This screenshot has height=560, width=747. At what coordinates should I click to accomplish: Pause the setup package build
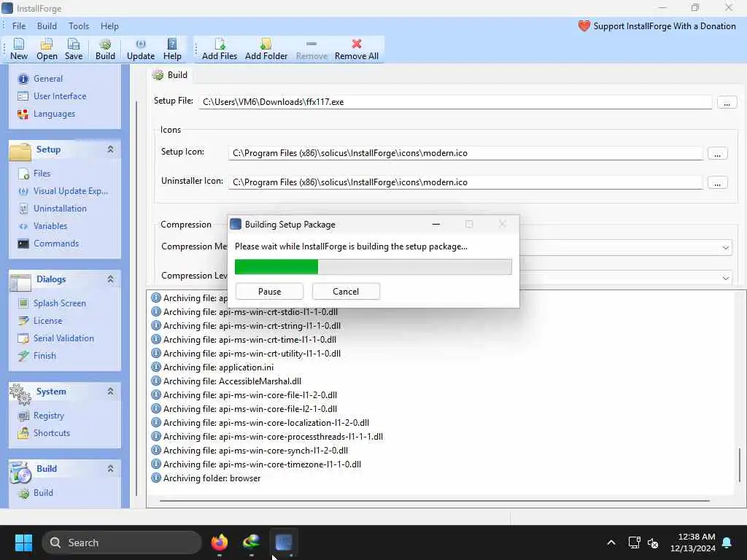coord(270,292)
